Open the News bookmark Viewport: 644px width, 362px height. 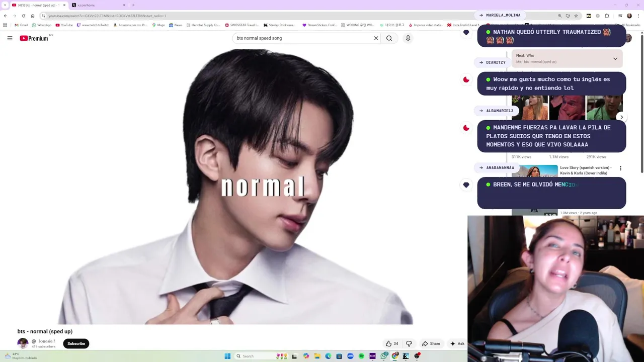176,25
